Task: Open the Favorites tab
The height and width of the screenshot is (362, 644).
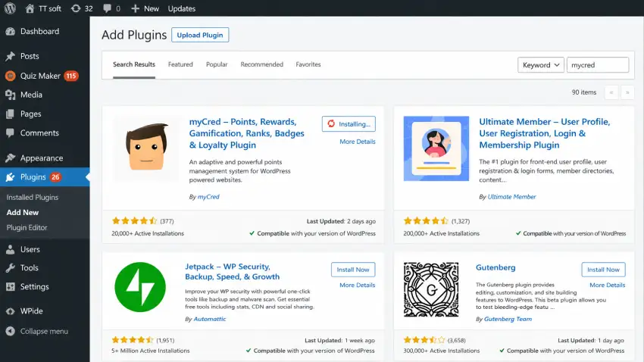Action: (x=308, y=64)
